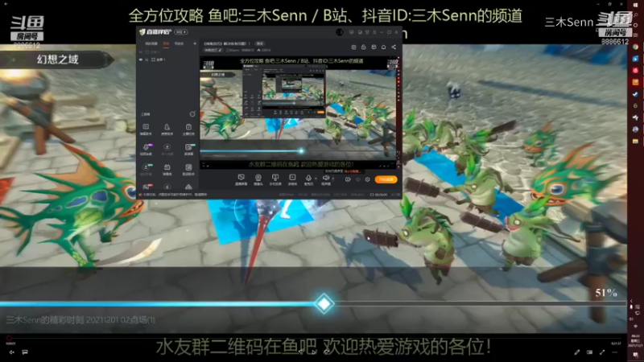Screen dimensions: 644x362
Task: Click the share icon in streaming app header
Action: (x=394, y=47)
